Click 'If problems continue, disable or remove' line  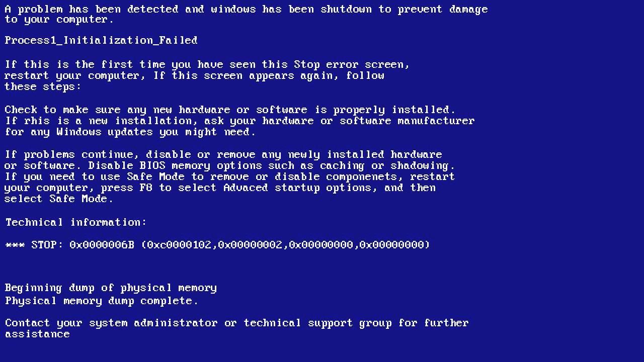pos(223,155)
